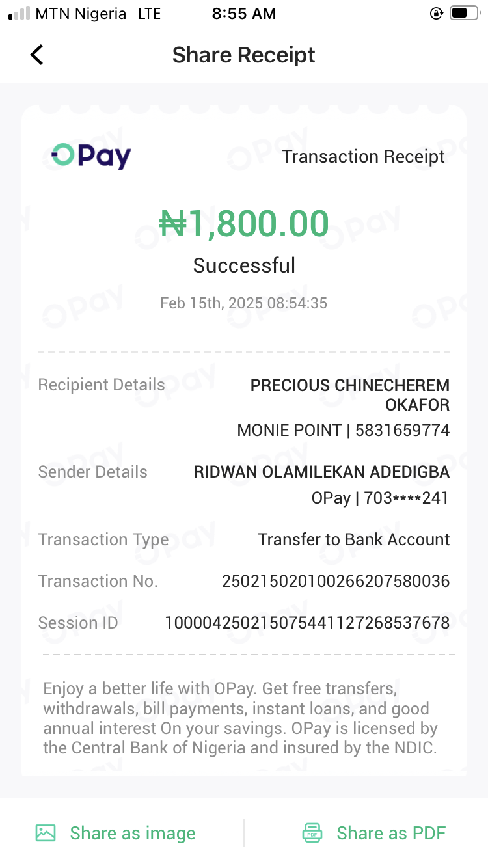Tap the back arrow icon
This screenshot has height=868, width=488.
point(37,55)
